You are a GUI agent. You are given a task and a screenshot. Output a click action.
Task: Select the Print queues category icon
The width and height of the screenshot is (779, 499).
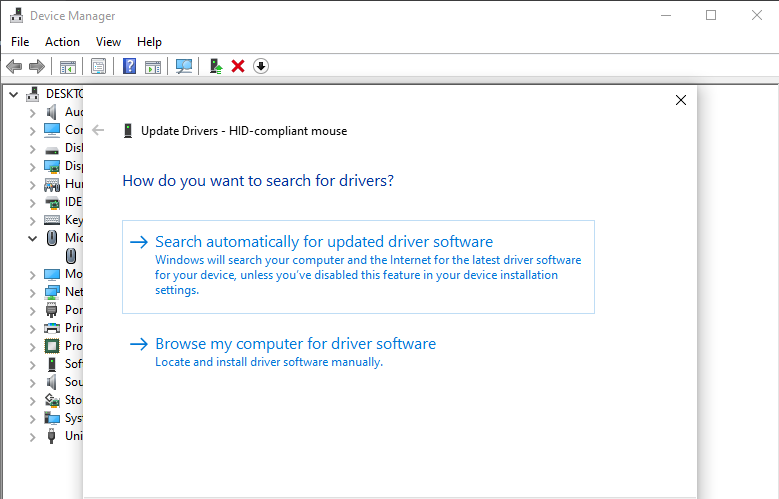coord(52,328)
